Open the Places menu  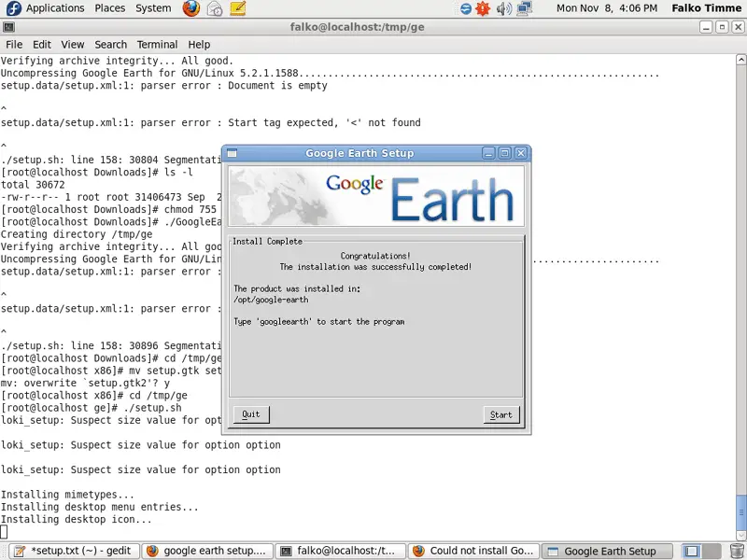(109, 8)
